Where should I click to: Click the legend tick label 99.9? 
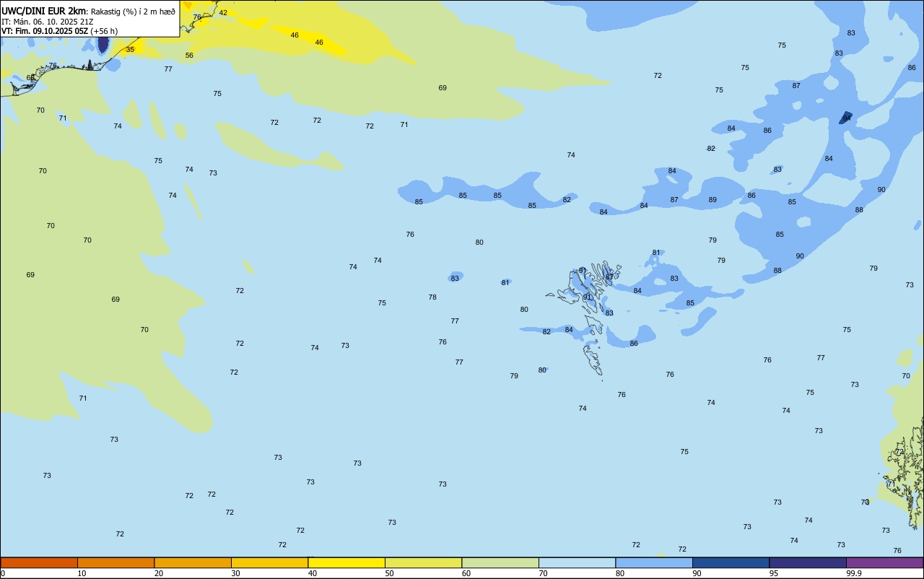point(854,573)
